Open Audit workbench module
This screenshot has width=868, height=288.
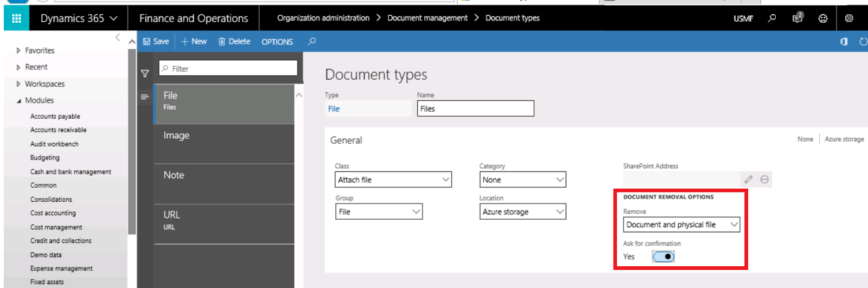[54, 144]
